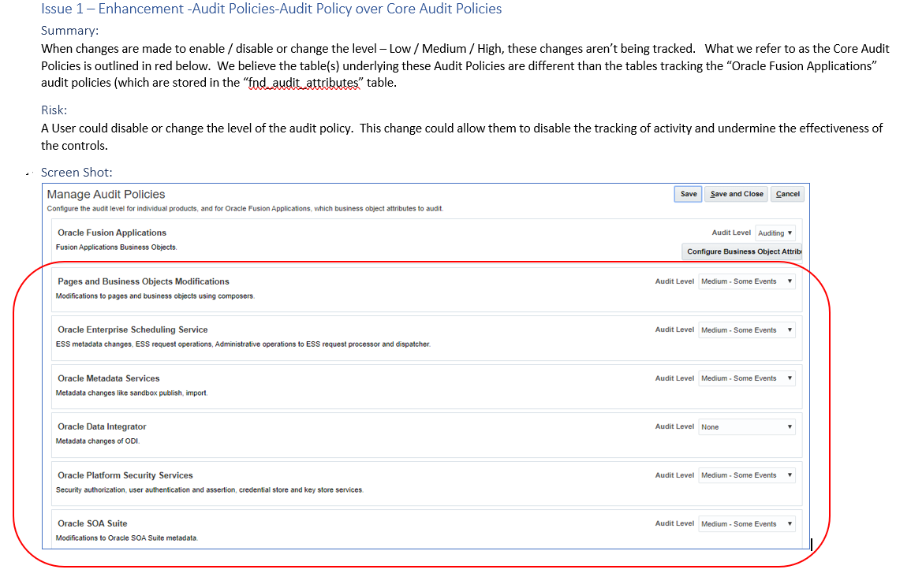Click 'Oracle Metadata Services' section title
Image resolution: width=911 pixels, height=588 pixels.
pyautogui.click(x=108, y=378)
